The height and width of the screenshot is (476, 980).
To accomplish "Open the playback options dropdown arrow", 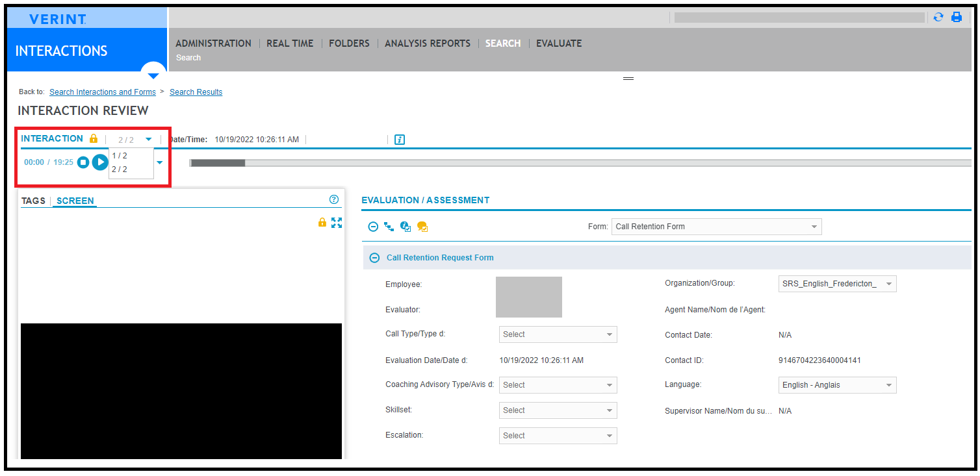I will (x=160, y=162).
